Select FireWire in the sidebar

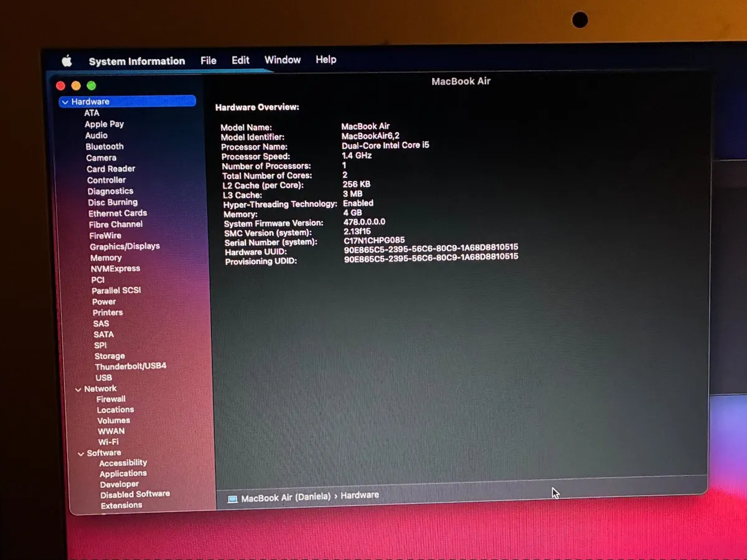(x=105, y=235)
